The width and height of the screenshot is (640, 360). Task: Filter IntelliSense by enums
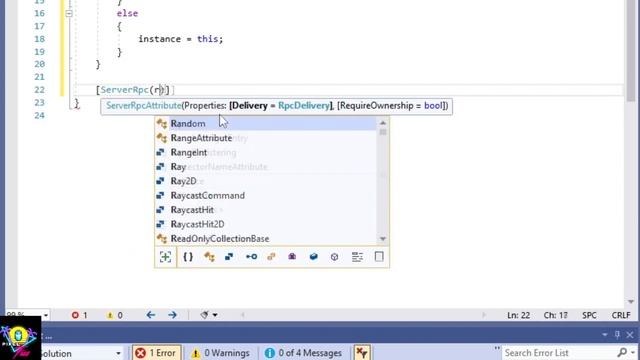coord(271,257)
